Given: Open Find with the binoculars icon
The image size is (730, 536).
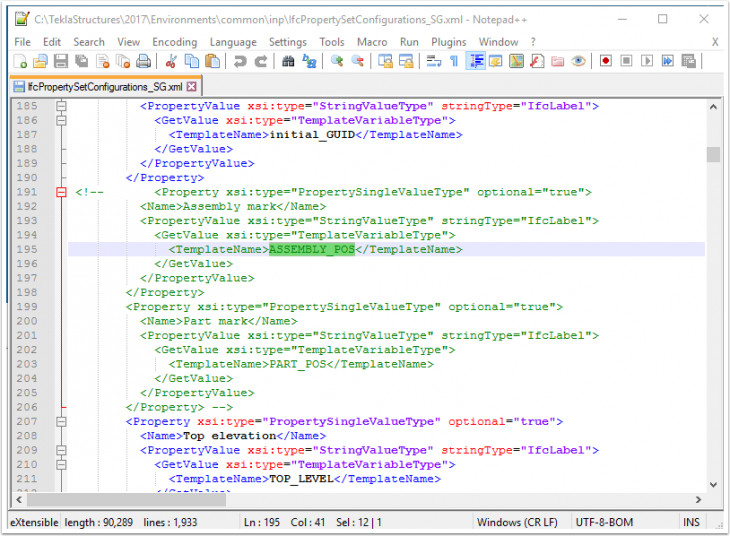Looking at the screenshot, I should [289, 61].
